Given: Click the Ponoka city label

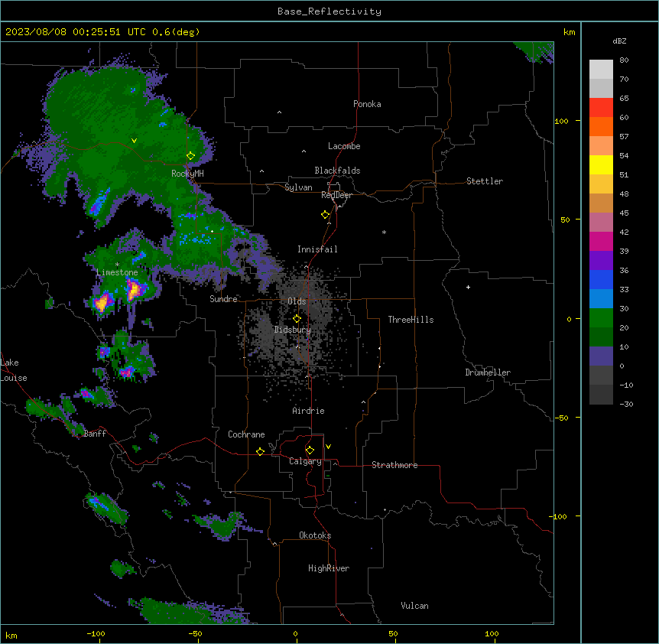Looking at the screenshot, I should (367, 104).
